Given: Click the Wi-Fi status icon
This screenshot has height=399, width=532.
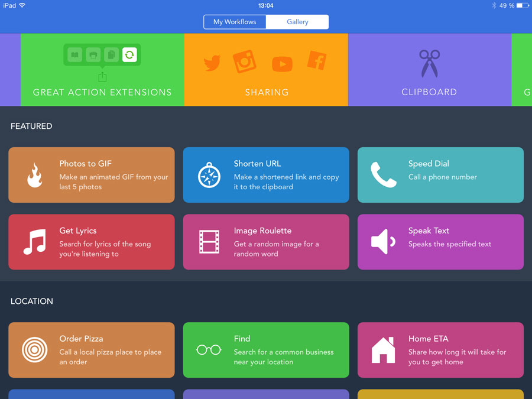Looking at the screenshot, I should click(x=22, y=5).
